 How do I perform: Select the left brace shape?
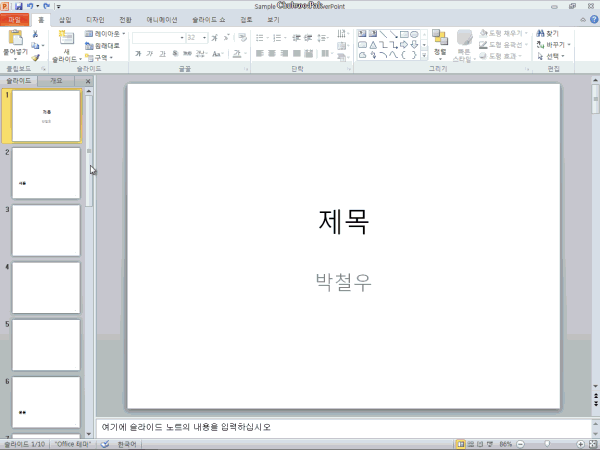[404, 55]
